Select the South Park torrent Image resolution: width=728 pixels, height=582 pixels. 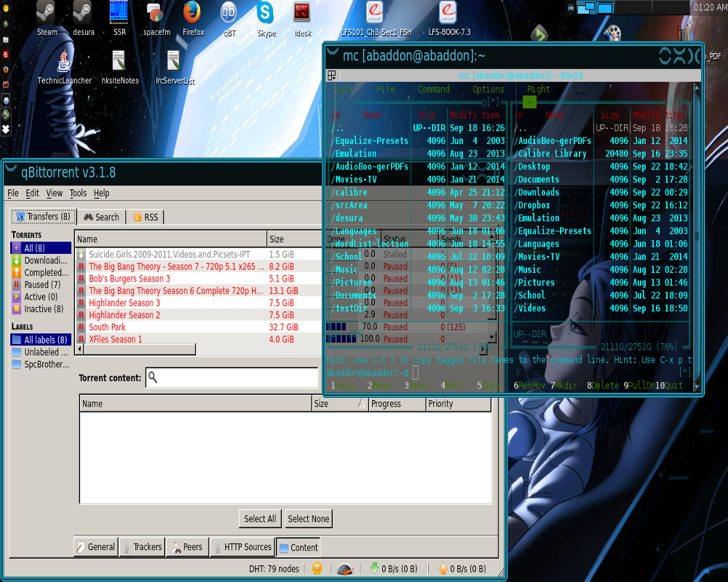pyautogui.click(x=199, y=327)
